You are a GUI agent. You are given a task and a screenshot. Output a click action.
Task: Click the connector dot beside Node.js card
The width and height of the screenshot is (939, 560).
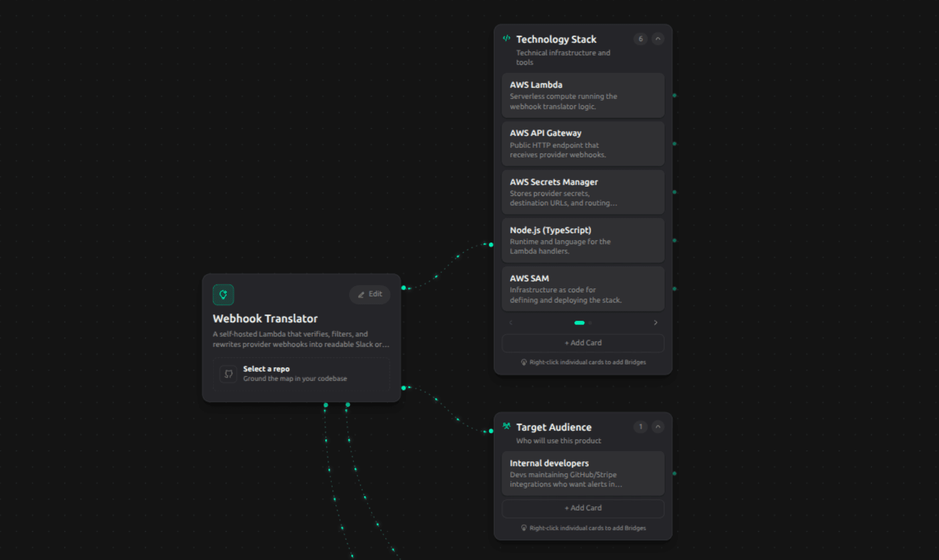click(x=674, y=240)
